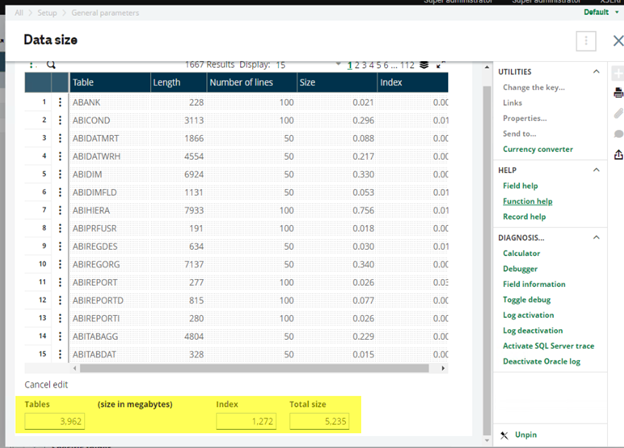Open row actions for ABIDATWRH

[60, 156]
